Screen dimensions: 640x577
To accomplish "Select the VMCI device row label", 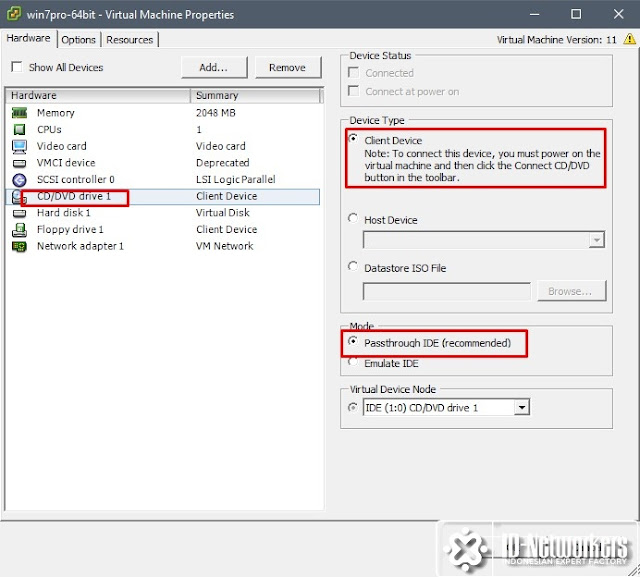I will tap(66, 163).
